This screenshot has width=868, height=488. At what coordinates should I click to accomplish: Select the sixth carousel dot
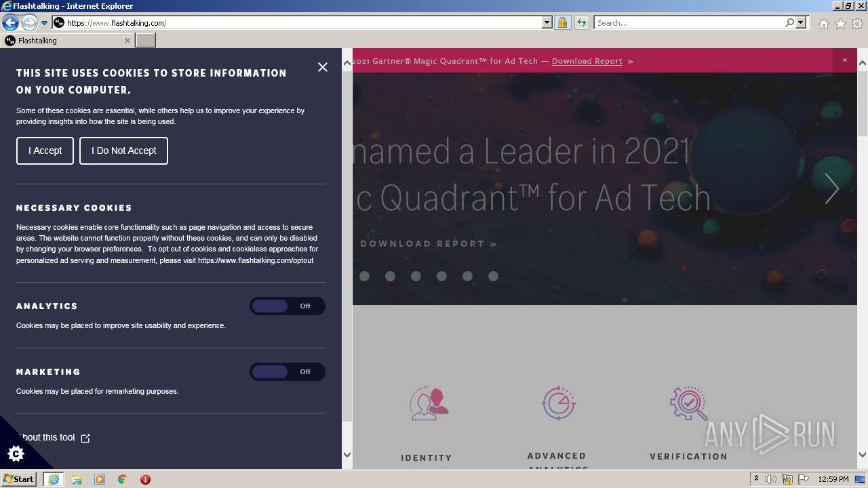(x=493, y=276)
